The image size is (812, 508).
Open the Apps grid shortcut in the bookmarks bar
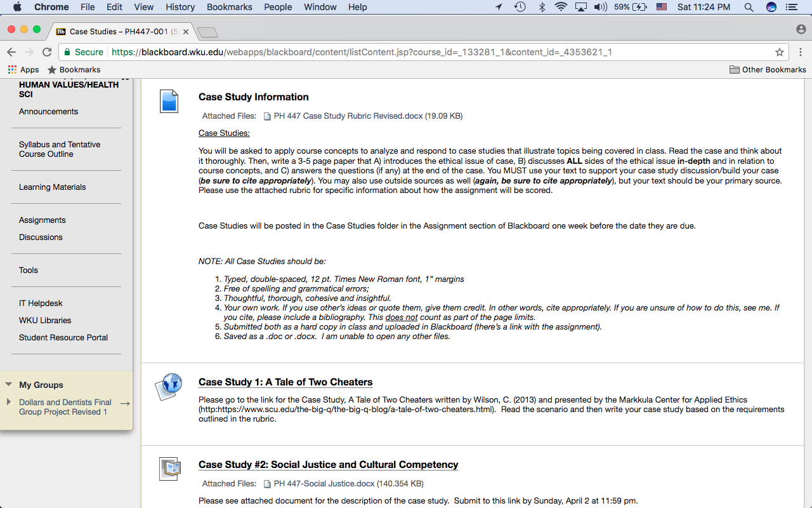click(23, 70)
